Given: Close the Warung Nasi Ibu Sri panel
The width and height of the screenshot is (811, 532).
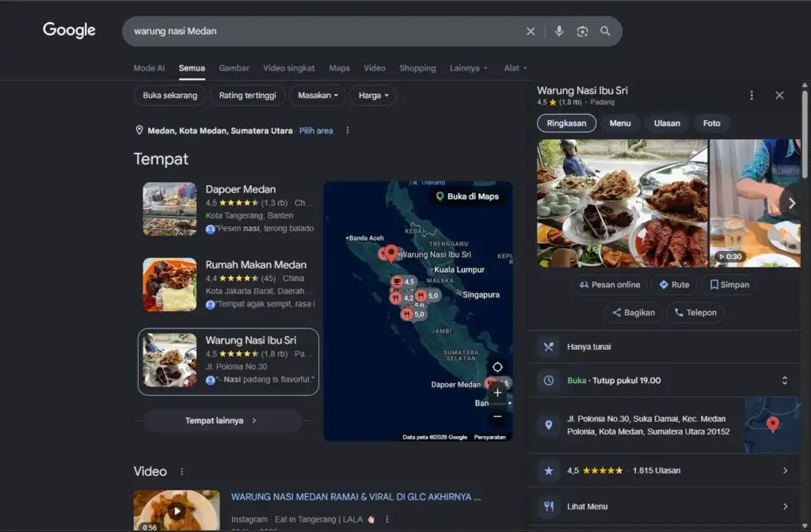Looking at the screenshot, I should coord(779,95).
